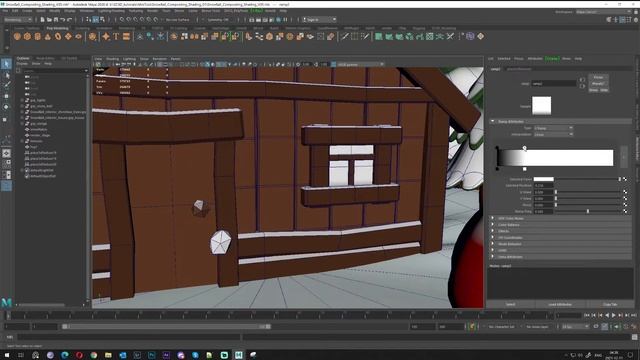
Task: Click the ramp name input field
Action: 554,84
